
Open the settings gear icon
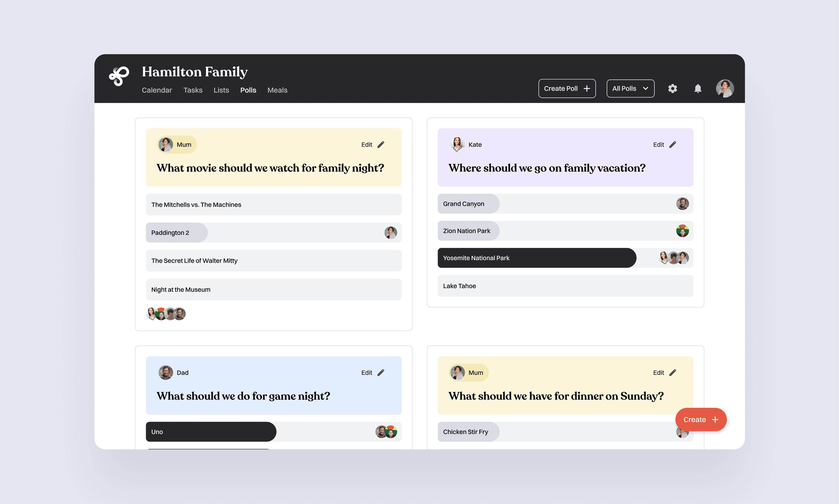point(673,89)
